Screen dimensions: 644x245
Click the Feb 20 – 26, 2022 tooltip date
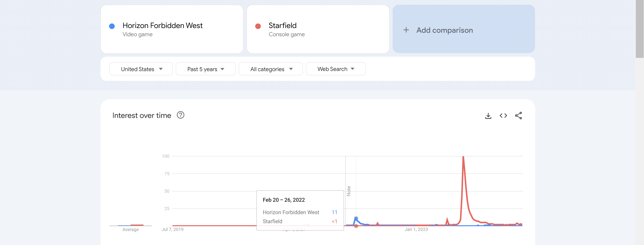point(284,200)
